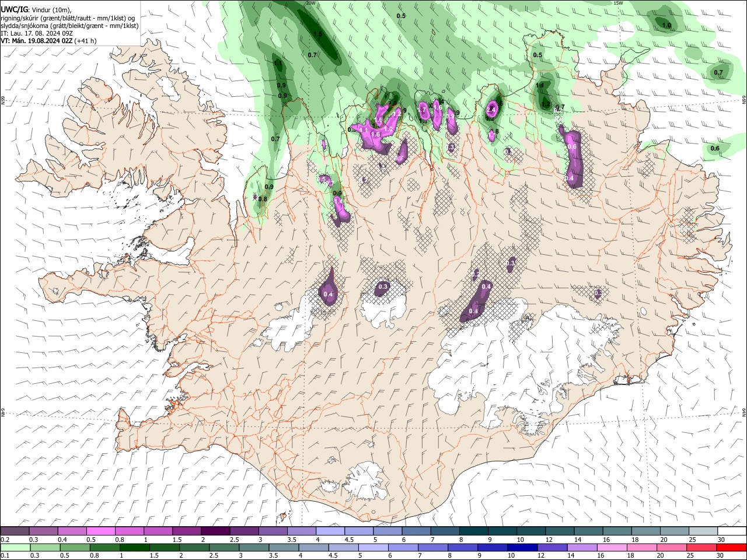747x560 pixels.
Task: Click the '64N' latitude label on right edge
Action: (744, 412)
